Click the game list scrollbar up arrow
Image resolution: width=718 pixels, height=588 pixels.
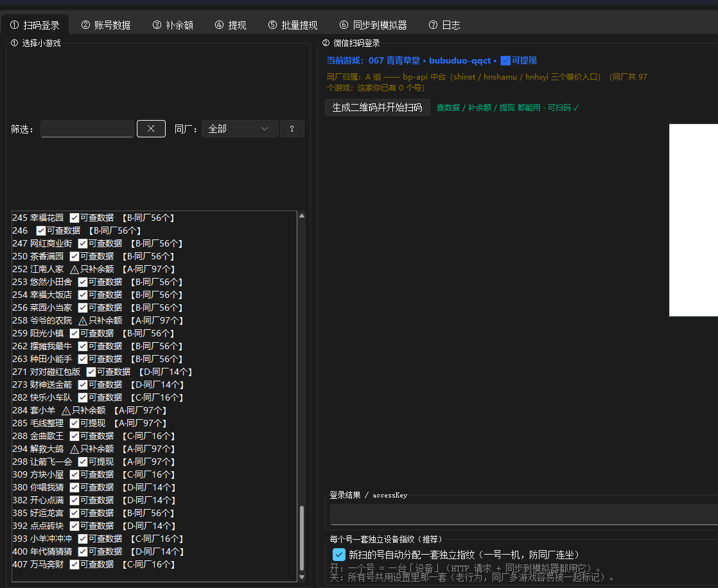(x=302, y=216)
